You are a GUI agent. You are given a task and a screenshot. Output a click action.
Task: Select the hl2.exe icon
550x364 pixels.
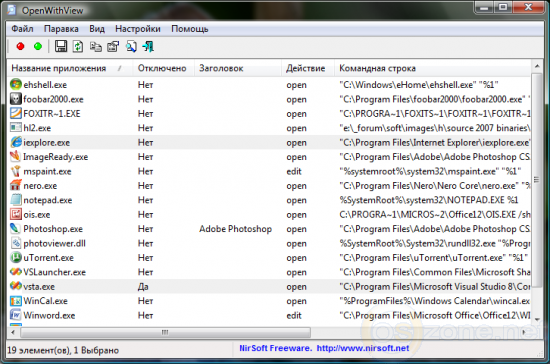click(x=15, y=128)
